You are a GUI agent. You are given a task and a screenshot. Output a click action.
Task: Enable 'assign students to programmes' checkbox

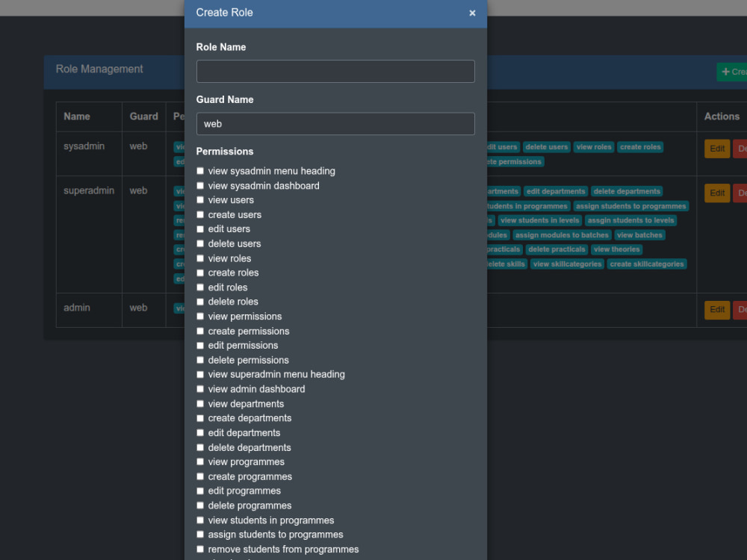coord(200,535)
